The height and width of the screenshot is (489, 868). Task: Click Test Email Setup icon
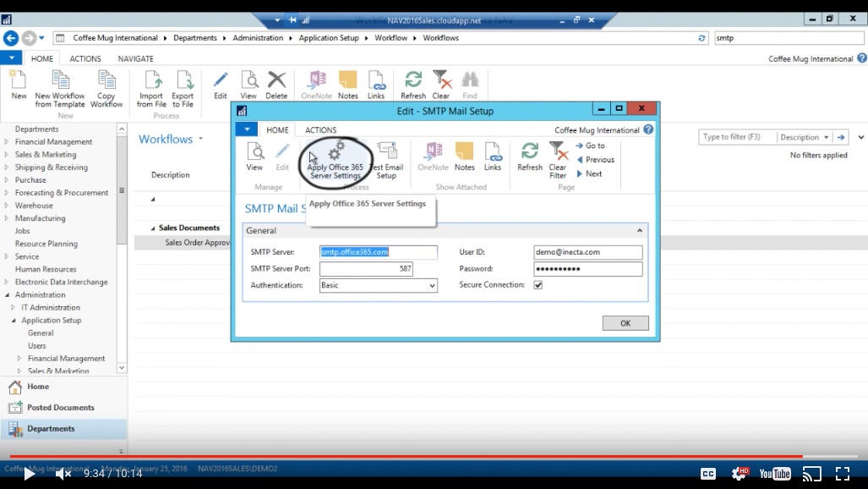coord(386,160)
